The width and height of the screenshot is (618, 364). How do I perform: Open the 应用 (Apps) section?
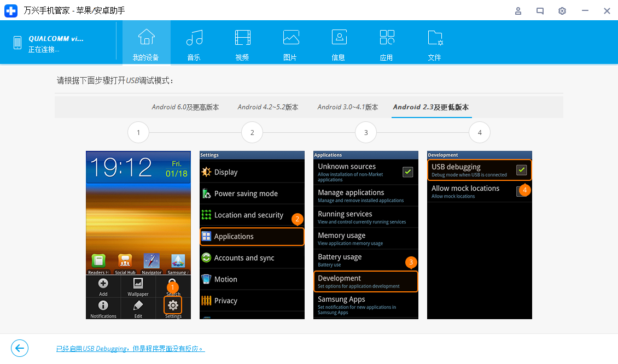pos(387,43)
